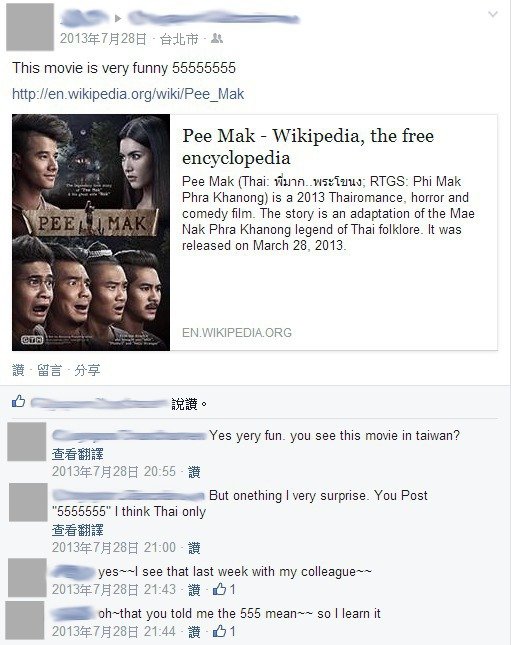
Task: Open the Pee Mak movie poster thumbnail
Action: tap(91, 232)
